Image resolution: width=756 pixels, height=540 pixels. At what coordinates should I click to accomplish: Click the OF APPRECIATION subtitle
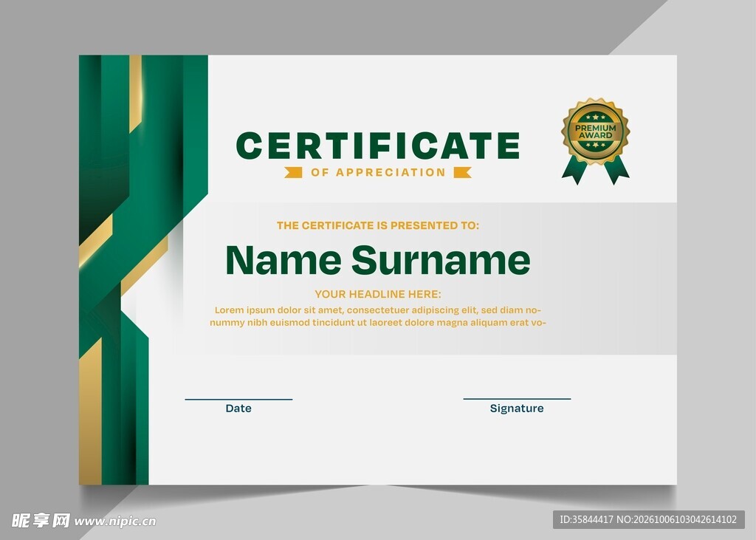379,172
